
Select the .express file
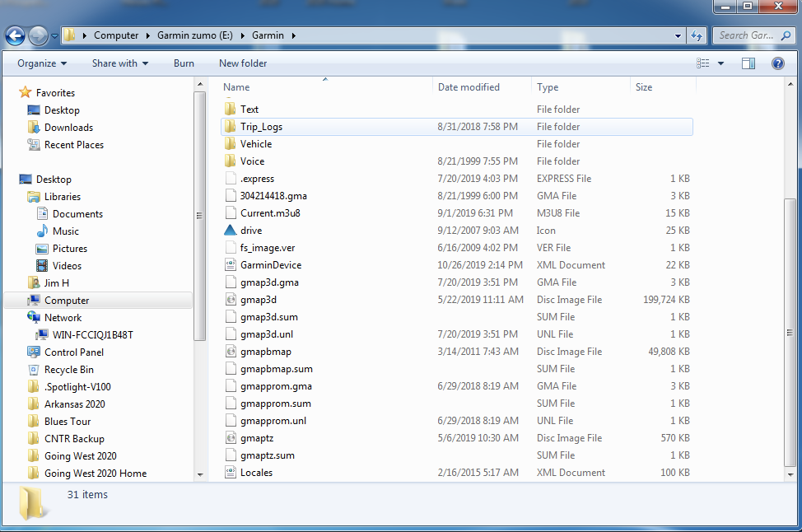pyautogui.click(x=257, y=179)
